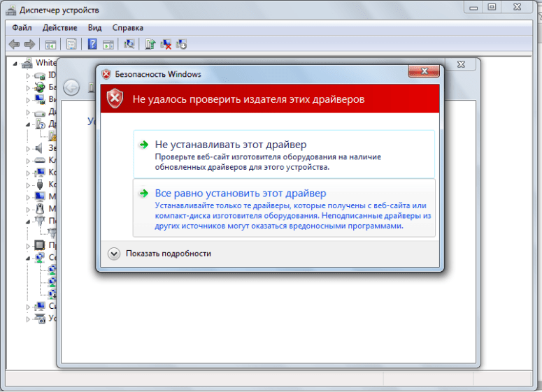Collapse the ports node triangle
This screenshot has width=542, height=392.
point(28,222)
